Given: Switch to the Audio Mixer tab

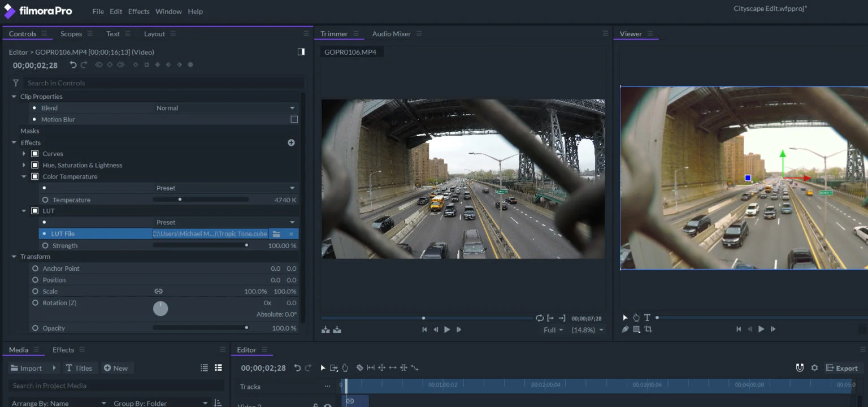Looking at the screenshot, I should (391, 34).
